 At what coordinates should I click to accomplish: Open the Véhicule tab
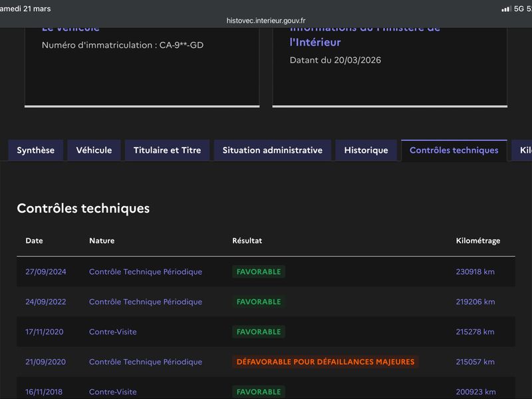click(x=94, y=150)
